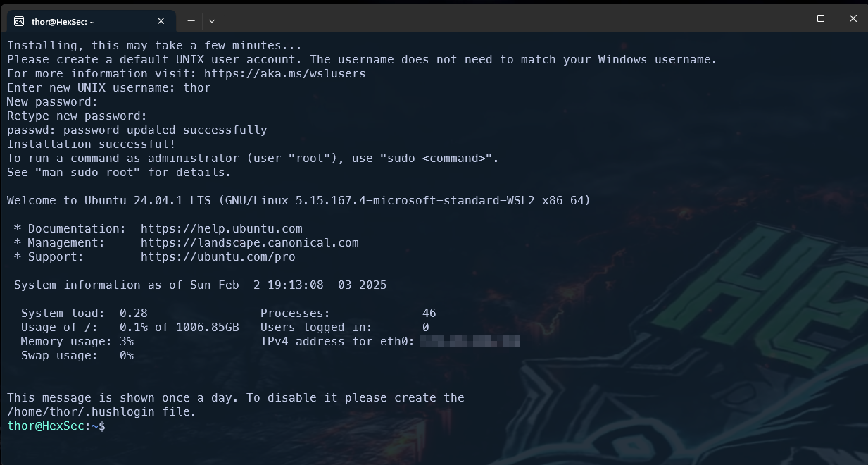The width and height of the screenshot is (868, 465).
Task: Click the terminal icon in the tab
Action: coord(19,21)
